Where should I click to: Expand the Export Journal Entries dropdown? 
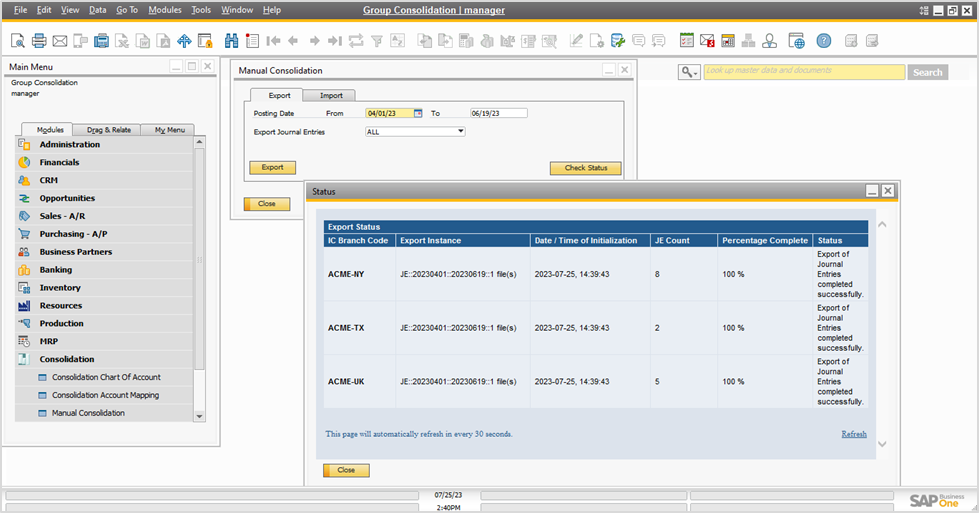pyautogui.click(x=460, y=131)
